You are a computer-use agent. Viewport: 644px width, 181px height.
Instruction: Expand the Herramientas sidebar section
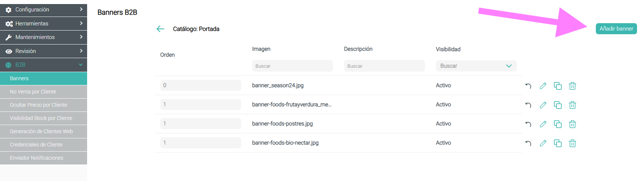pos(43,24)
